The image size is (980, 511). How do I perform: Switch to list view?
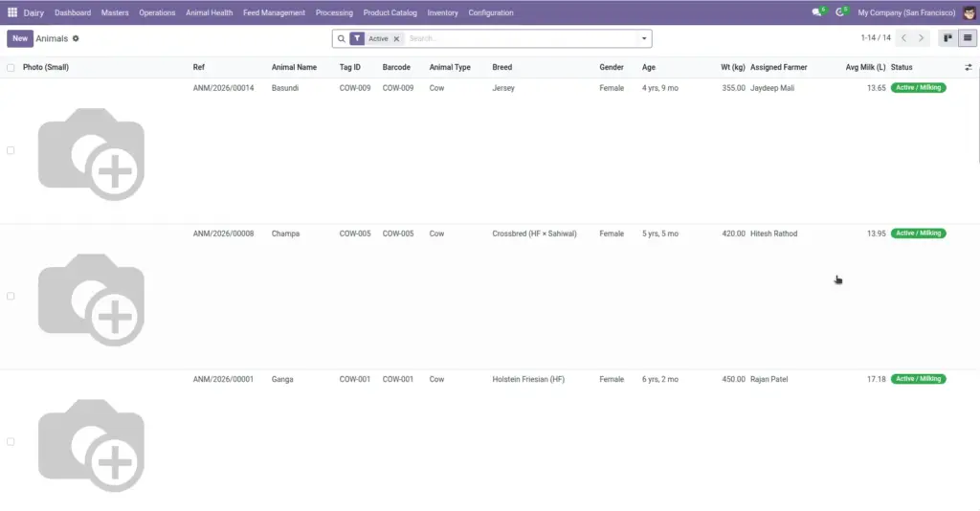click(x=968, y=38)
